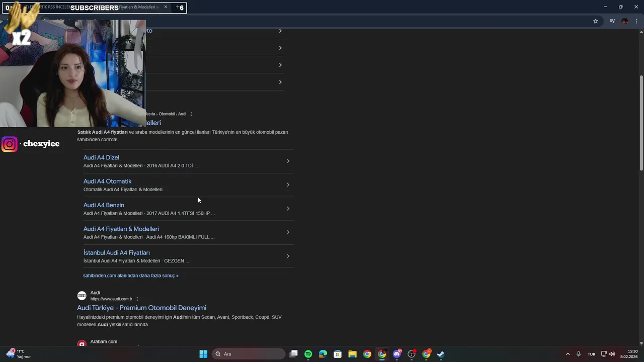Click the https://www.audi.com.tr URL text
This screenshot has height=362, width=644.
coord(111,299)
